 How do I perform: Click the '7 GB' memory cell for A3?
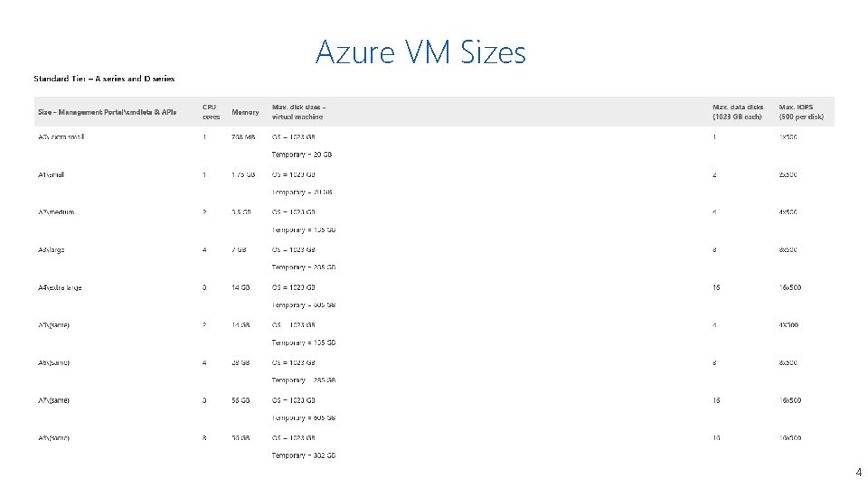pos(239,249)
